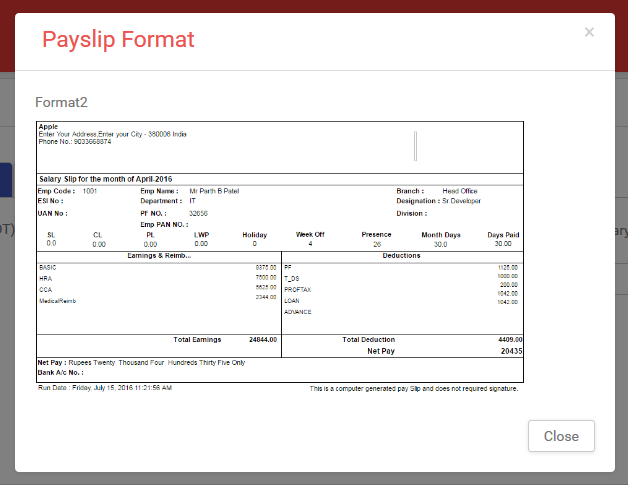The image size is (628, 485).
Task: Click the 'CCA' earnings row label
Action: 45,290
